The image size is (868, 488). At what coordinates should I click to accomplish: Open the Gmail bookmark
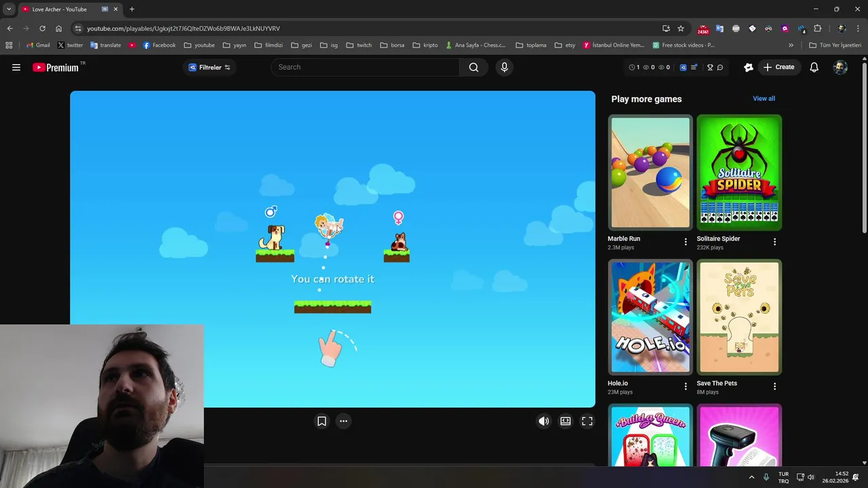click(x=38, y=45)
